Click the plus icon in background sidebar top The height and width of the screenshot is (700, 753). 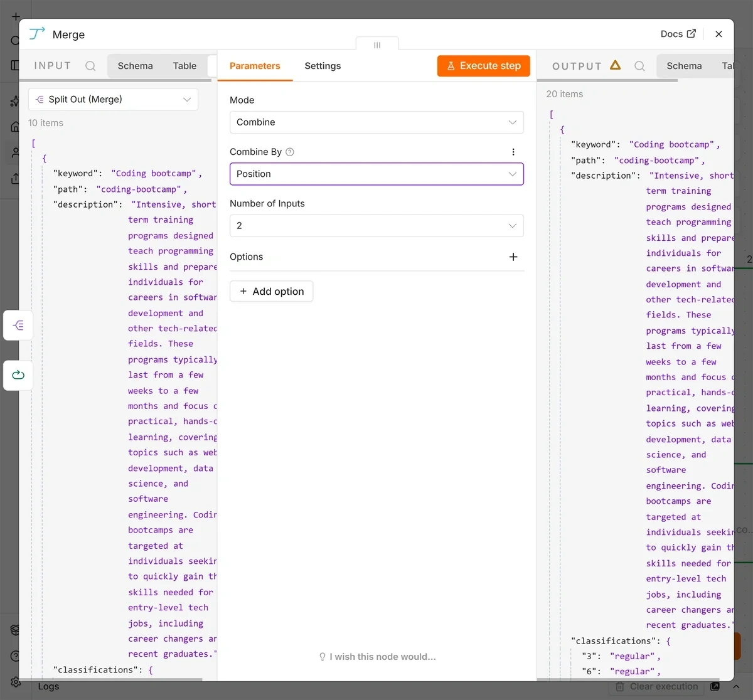click(x=16, y=17)
